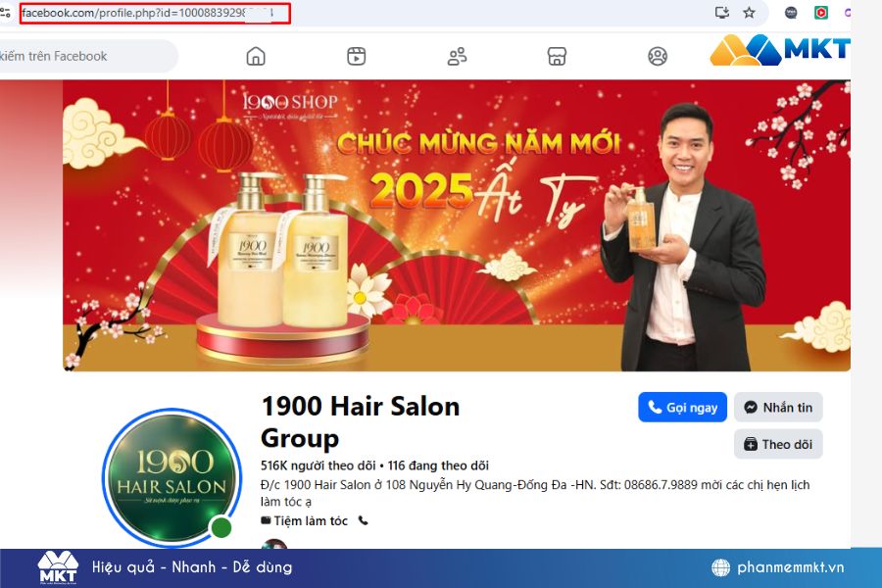Open the dark circular extension menu item
Screen dimensions: 882x588
point(789,12)
